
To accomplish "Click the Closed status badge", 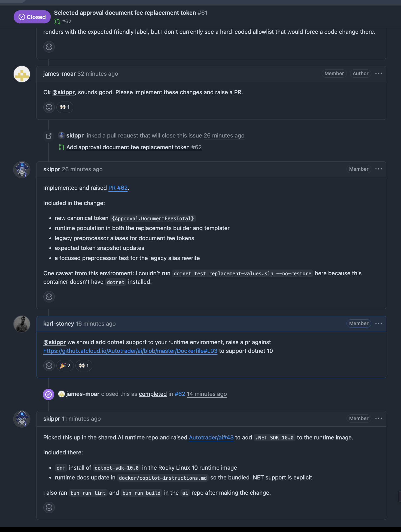I will click(x=32, y=17).
